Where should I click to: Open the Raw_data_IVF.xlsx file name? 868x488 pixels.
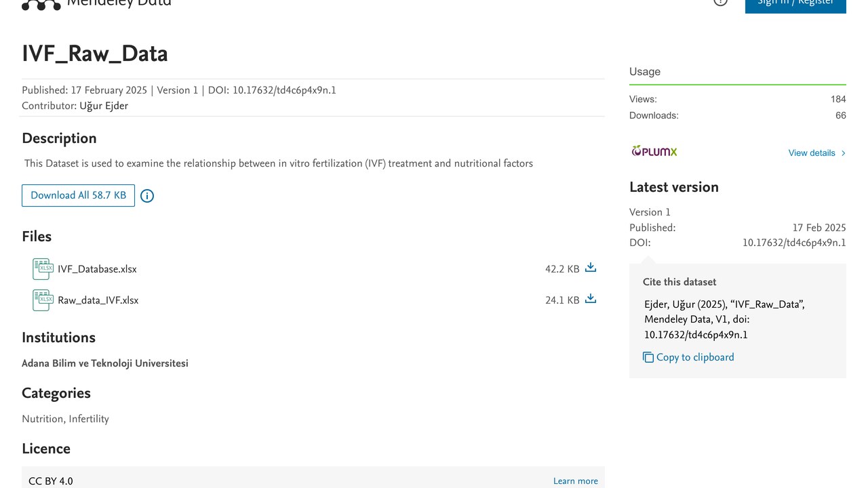point(98,300)
